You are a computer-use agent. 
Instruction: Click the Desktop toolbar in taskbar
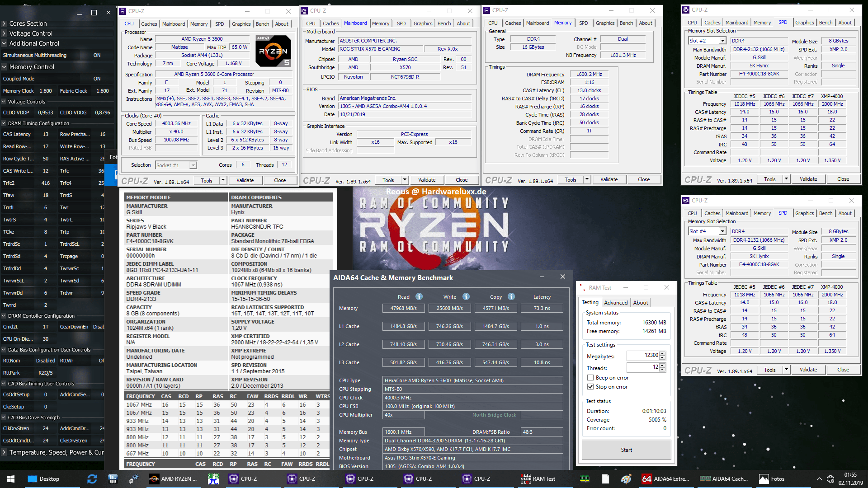(43, 479)
